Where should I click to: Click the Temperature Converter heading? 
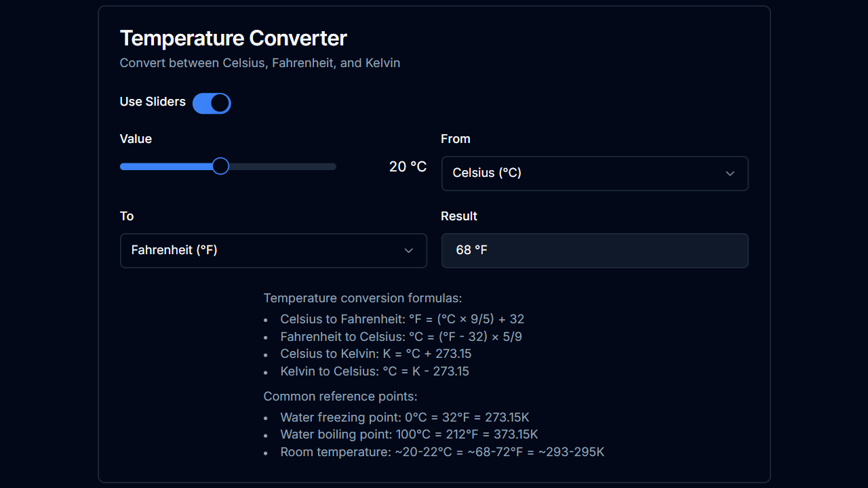(233, 39)
